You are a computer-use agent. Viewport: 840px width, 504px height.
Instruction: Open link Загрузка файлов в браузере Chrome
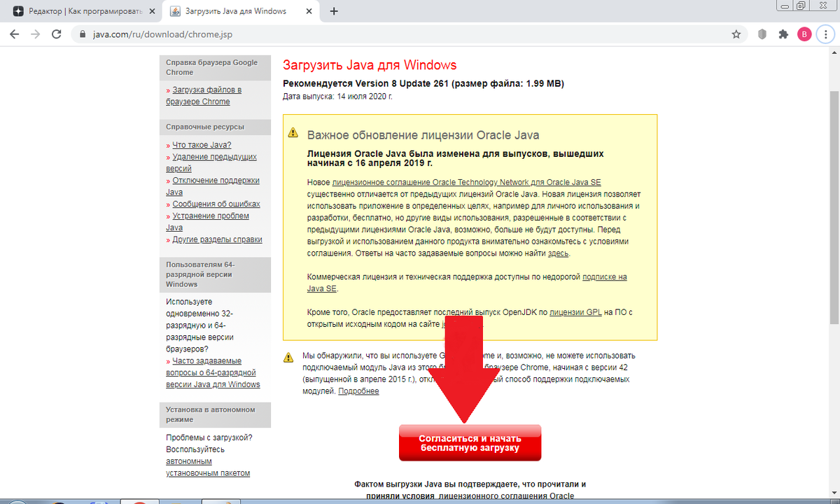point(204,96)
